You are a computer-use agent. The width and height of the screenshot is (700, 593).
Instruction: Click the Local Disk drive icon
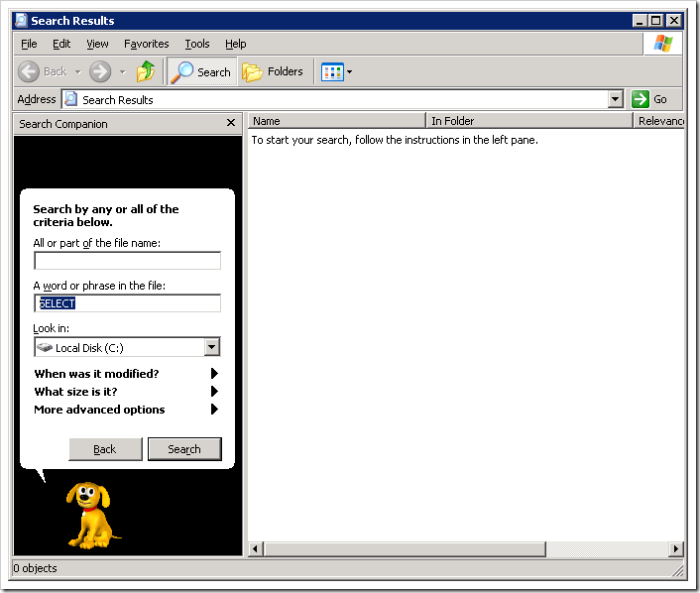click(45, 347)
